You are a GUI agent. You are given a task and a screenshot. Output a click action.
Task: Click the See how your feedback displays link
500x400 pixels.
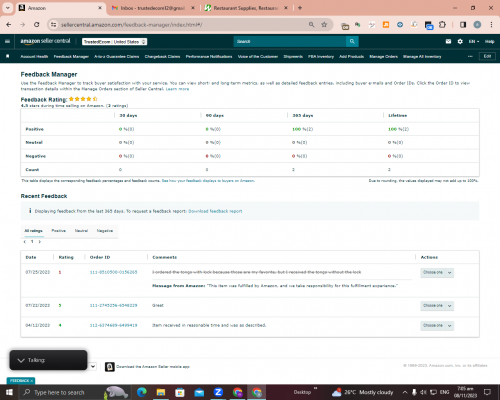point(208,181)
